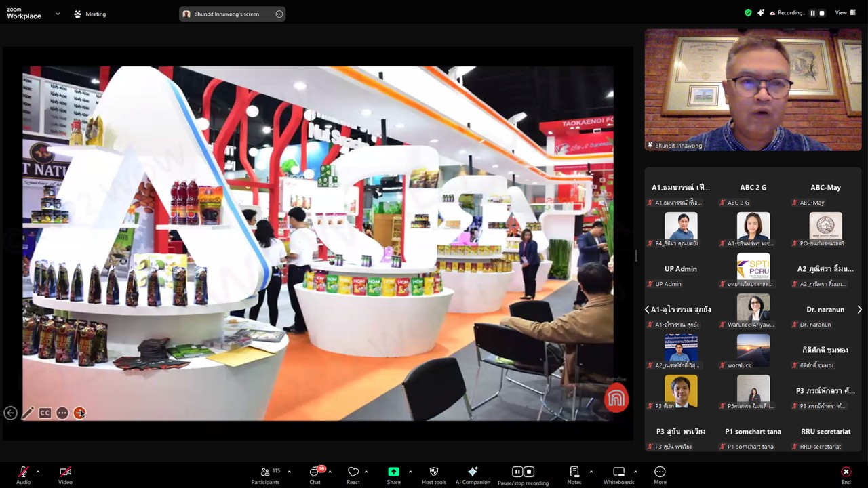Open the Zoom Workplace dropdown

58,14
